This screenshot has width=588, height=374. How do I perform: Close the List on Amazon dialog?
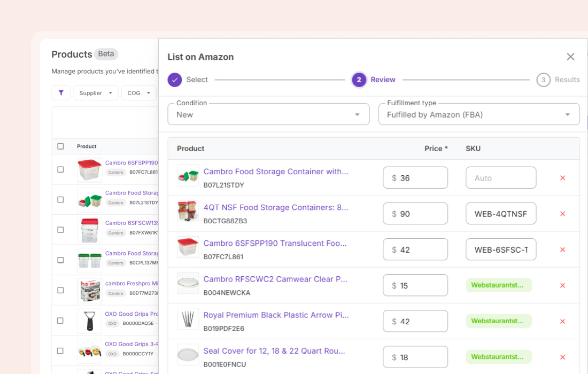click(570, 57)
